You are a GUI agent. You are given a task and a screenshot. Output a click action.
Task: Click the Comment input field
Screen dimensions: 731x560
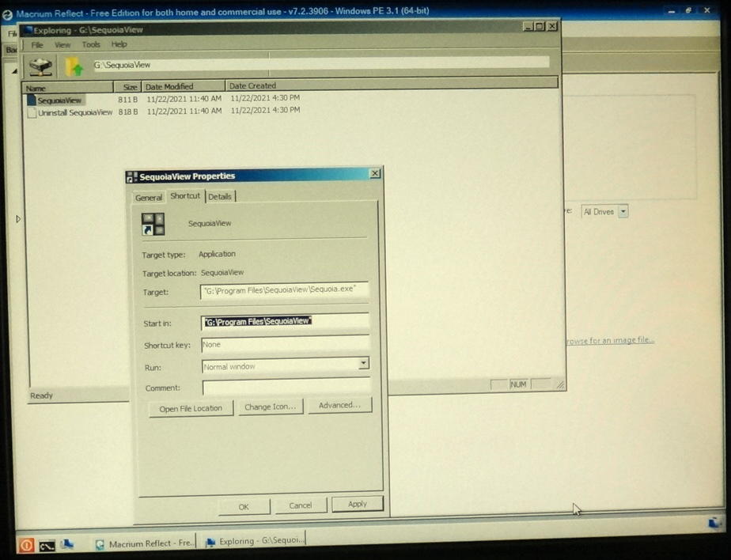[286, 387]
